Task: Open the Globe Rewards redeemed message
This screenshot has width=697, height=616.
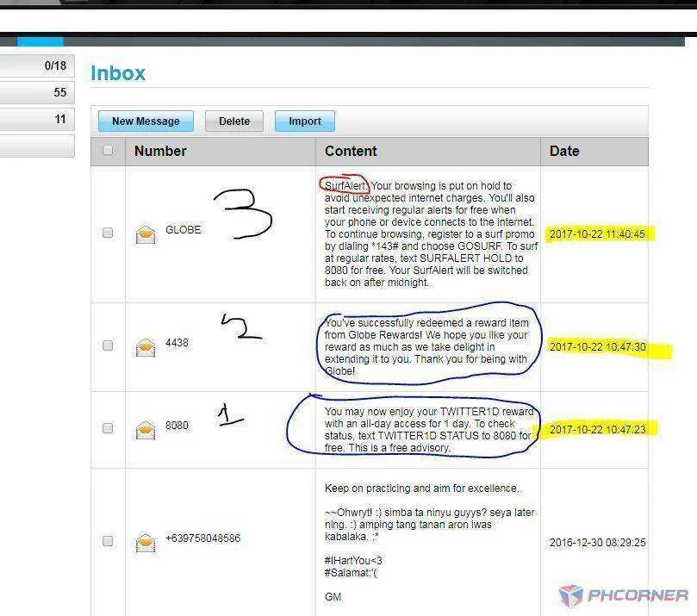Action: pos(426,346)
